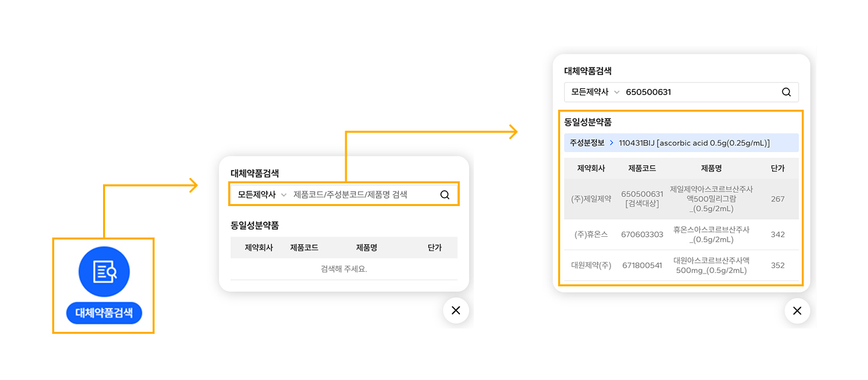
Task: Click magnifier icon next to 650500631
Action: (x=786, y=92)
